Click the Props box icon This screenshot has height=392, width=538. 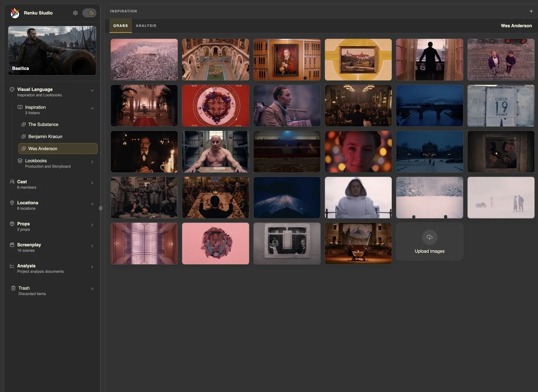click(12, 224)
